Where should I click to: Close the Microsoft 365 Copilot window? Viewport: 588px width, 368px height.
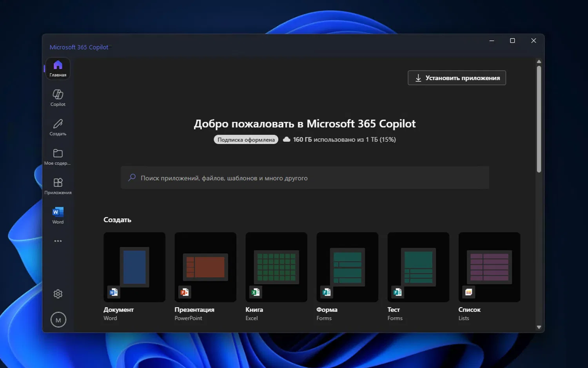(534, 41)
